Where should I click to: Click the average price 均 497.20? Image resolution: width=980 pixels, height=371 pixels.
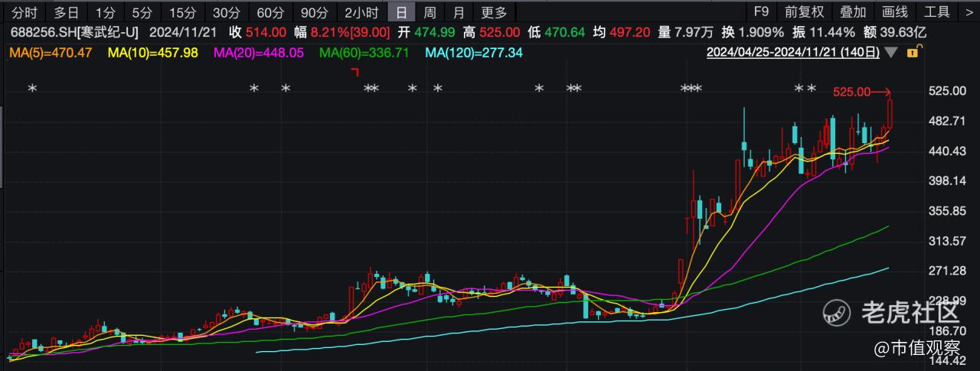622,33
